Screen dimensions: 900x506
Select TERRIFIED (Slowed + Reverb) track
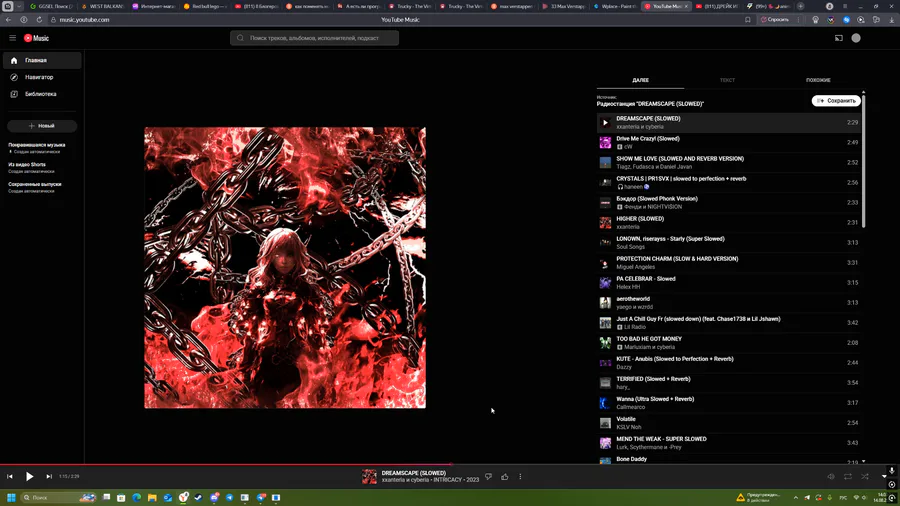[728, 383]
